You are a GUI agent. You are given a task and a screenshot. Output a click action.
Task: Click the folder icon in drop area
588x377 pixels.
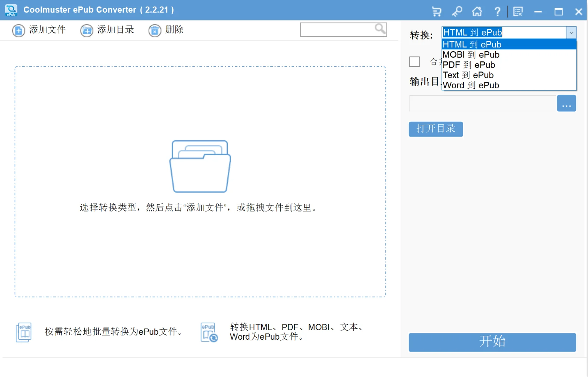click(200, 166)
